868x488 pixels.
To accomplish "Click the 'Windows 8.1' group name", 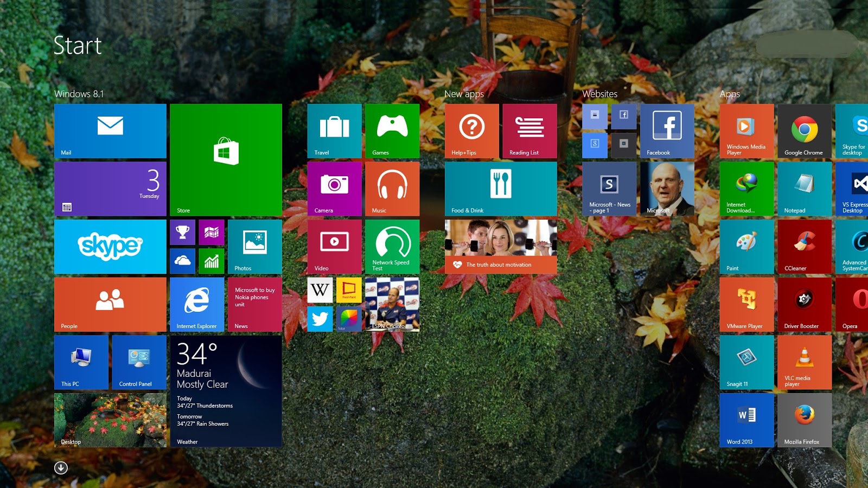I will tap(79, 94).
